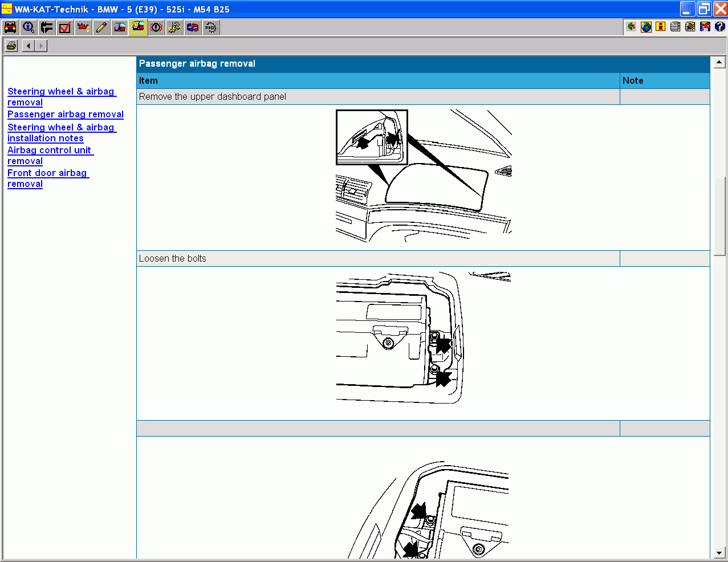
Task: Click 'Remove the upper dashboard panel' row
Action: [423, 97]
